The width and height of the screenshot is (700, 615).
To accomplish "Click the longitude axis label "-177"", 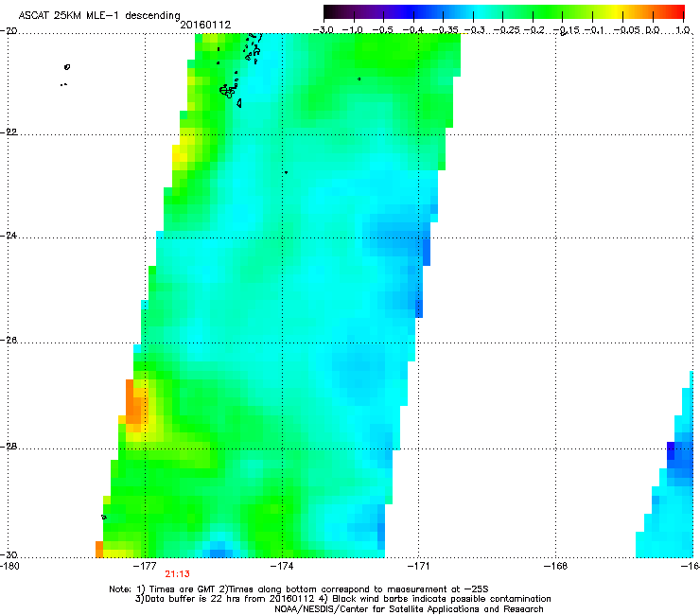I will pos(145,567).
